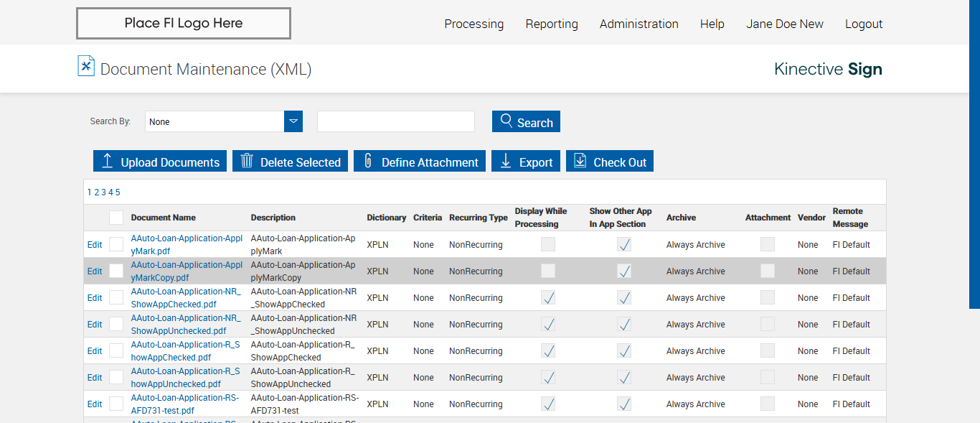
Task: Go to page 3 of results
Action: click(103, 192)
